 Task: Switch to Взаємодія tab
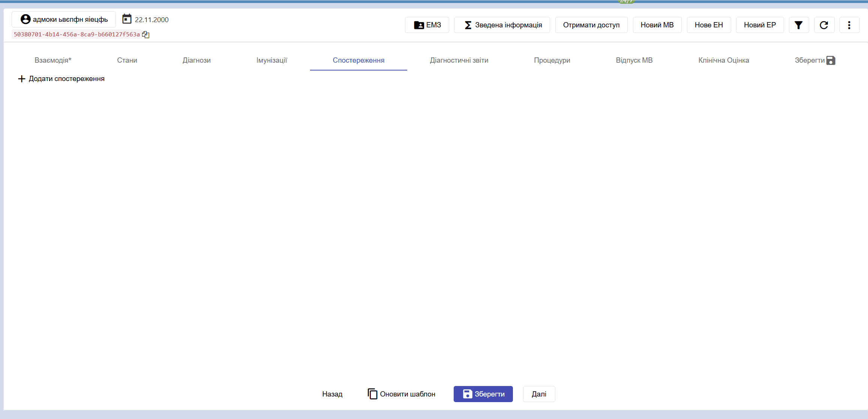pyautogui.click(x=53, y=60)
